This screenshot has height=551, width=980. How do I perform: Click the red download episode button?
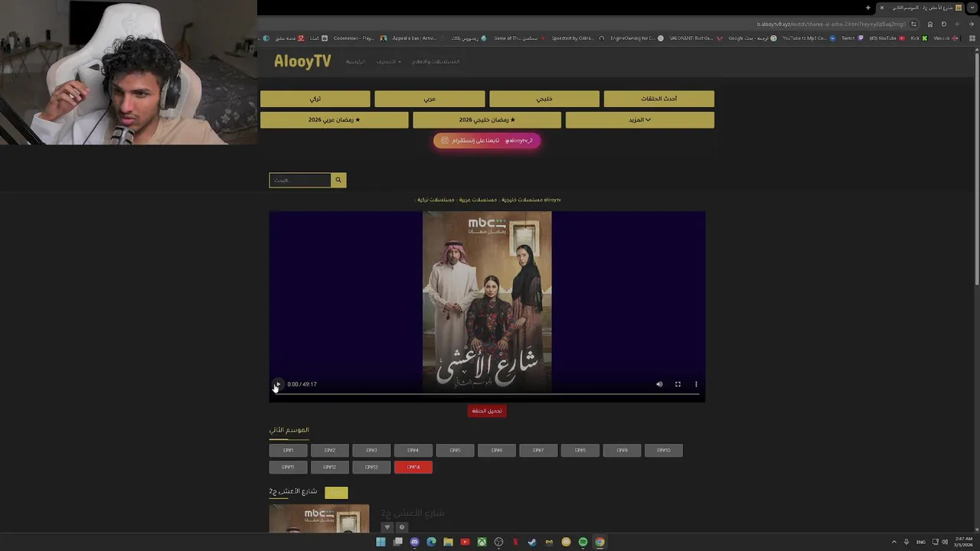pos(487,411)
